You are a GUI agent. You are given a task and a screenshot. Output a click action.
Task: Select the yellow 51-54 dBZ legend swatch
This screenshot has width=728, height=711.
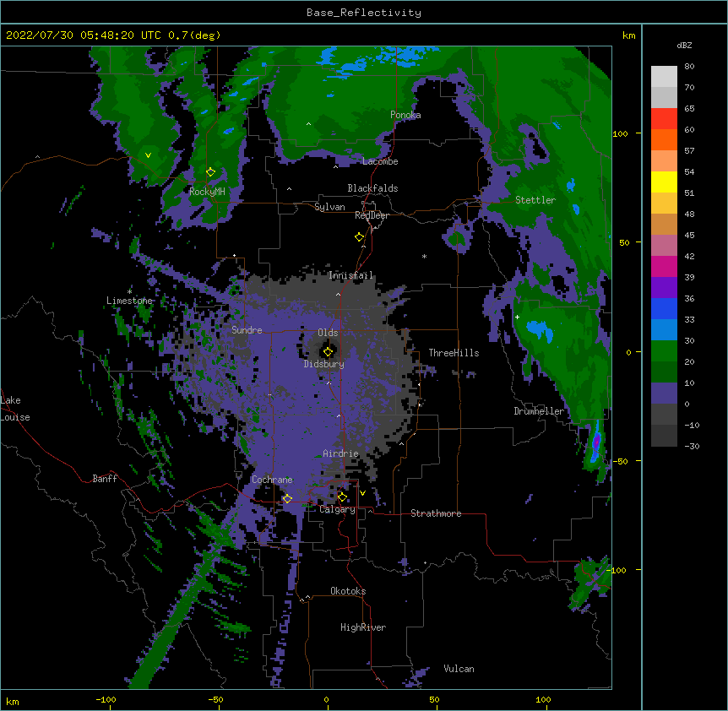tap(664, 182)
